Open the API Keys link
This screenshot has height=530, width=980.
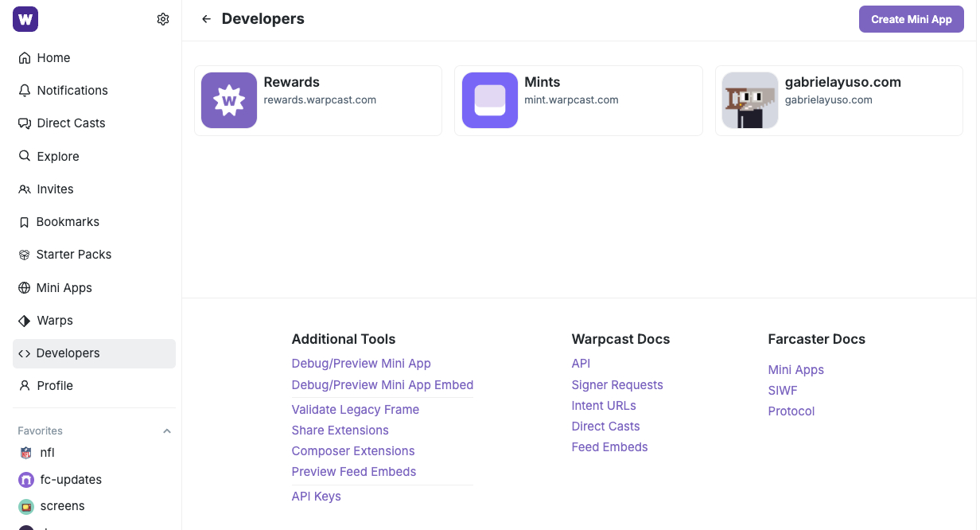point(317,496)
